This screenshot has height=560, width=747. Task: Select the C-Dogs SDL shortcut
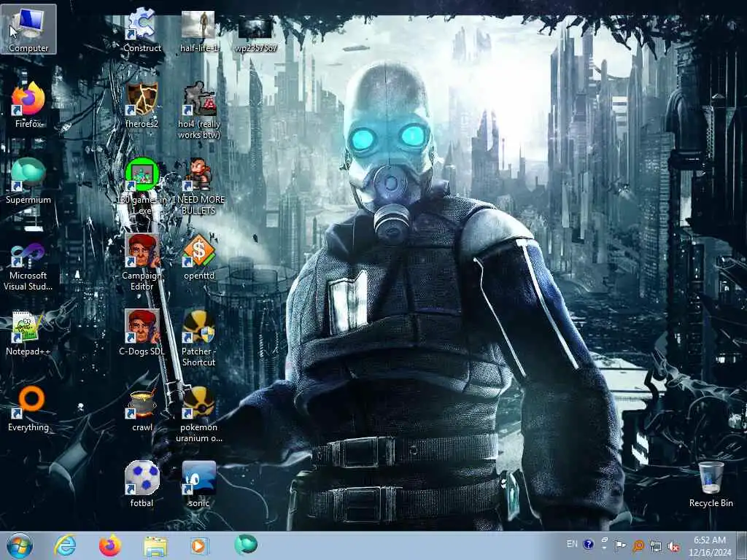(142, 332)
